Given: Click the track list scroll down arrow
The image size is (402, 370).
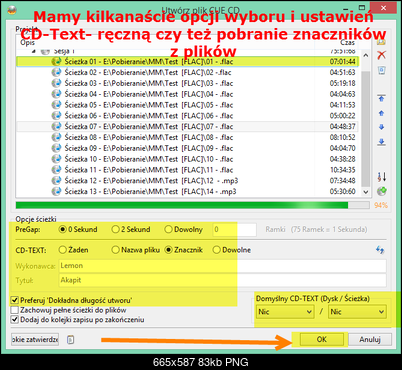Looking at the screenshot, I should coord(366,192).
